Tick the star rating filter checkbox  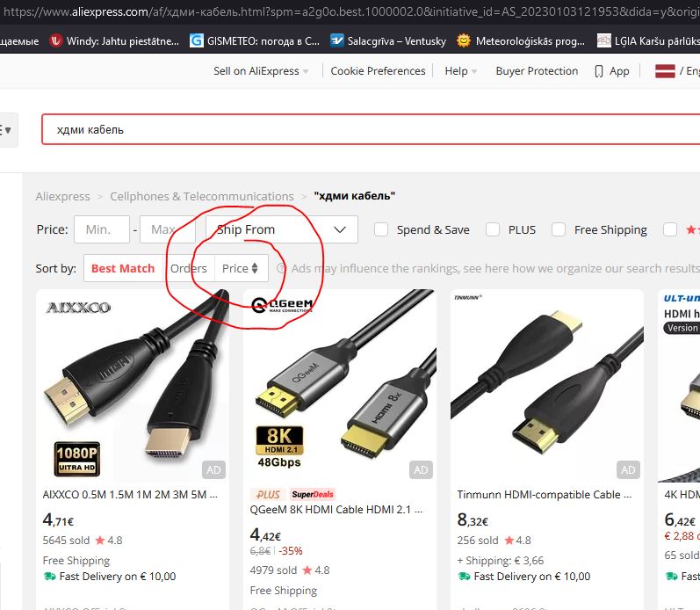point(670,229)
